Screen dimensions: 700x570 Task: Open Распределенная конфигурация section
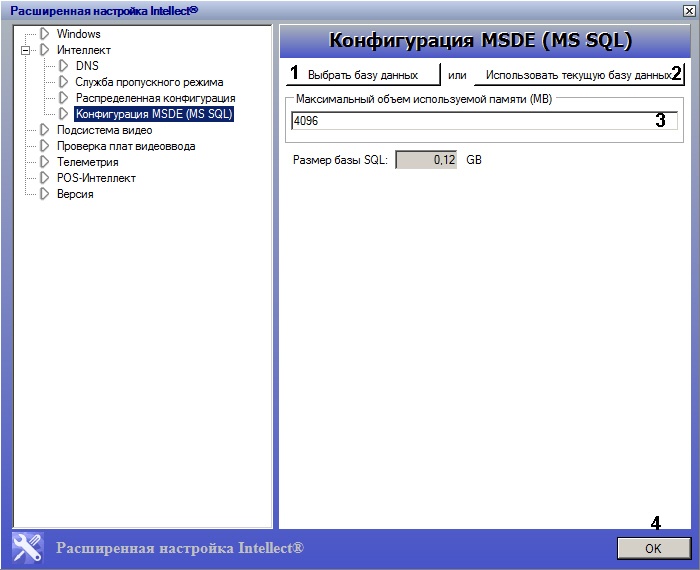click(155, 98)
